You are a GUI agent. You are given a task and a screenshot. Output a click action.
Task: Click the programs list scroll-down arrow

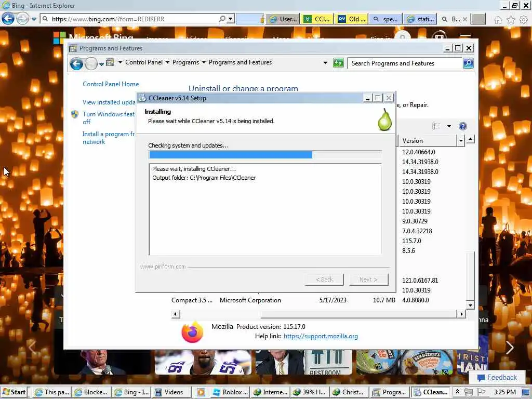pyautogui.click(x=470, y=304)
